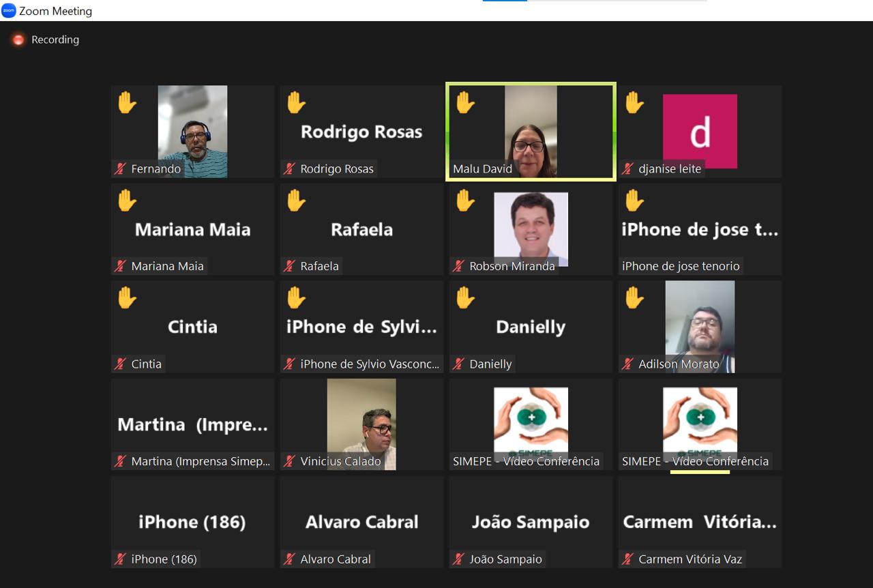Click the muted mic icon beside Alvaro Cabral
Image resolution: width=873 pixels, height=588 pixels.
[290, 559]
